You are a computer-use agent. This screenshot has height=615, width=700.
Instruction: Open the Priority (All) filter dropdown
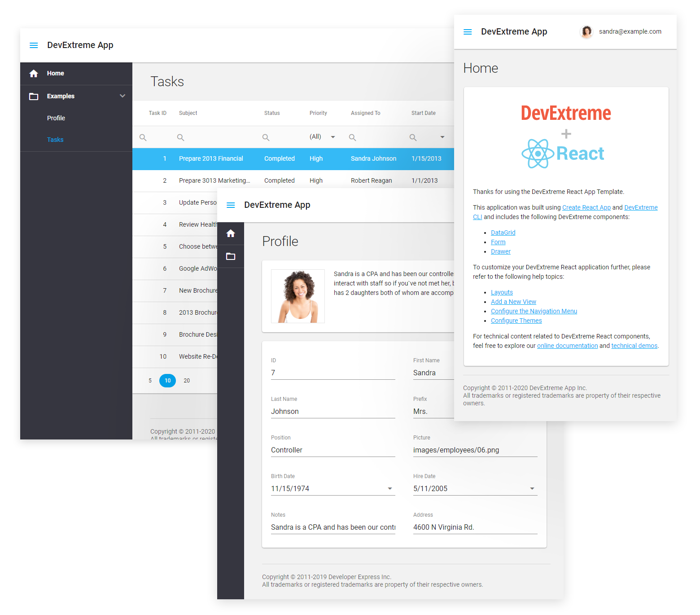(x=333, y=137)
